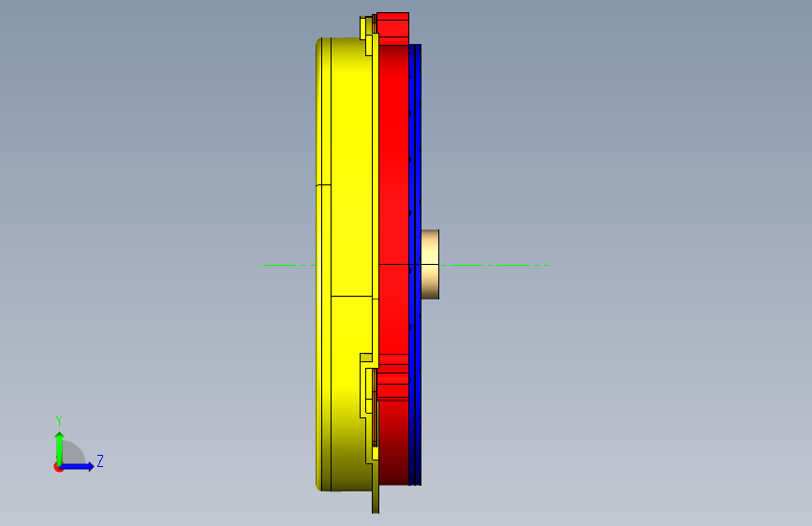Select the tan hub cylinder on the model
The height and width of the screenshot is (526, 812).
click(x=430, y=264)
